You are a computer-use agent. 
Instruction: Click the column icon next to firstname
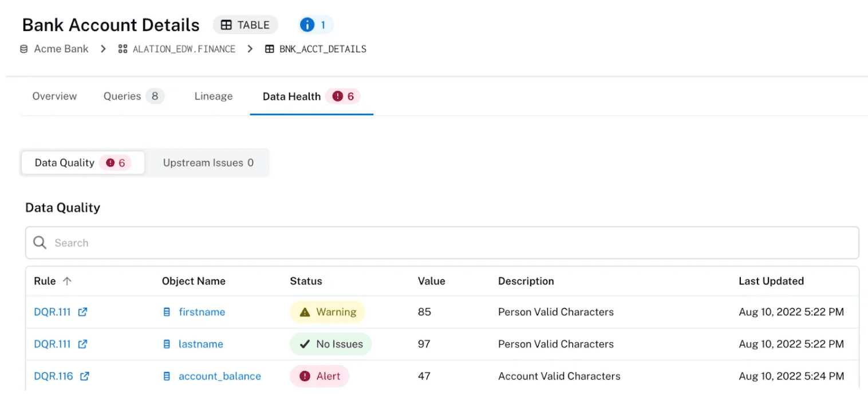pos(165,312)
